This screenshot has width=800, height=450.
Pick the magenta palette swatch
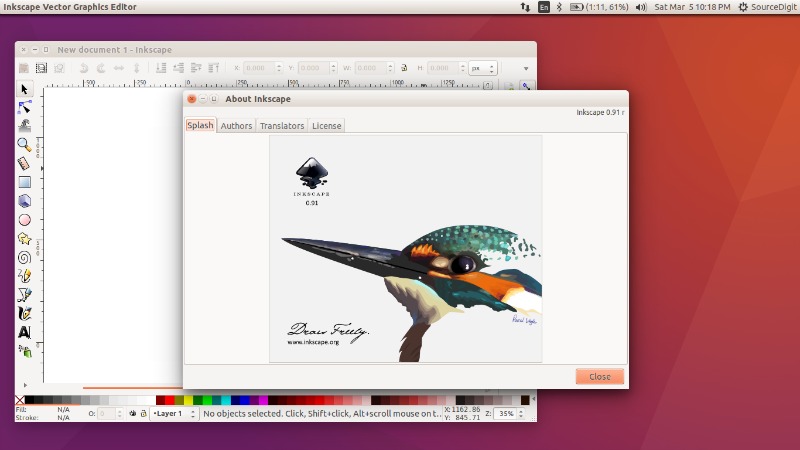(263, 400)
